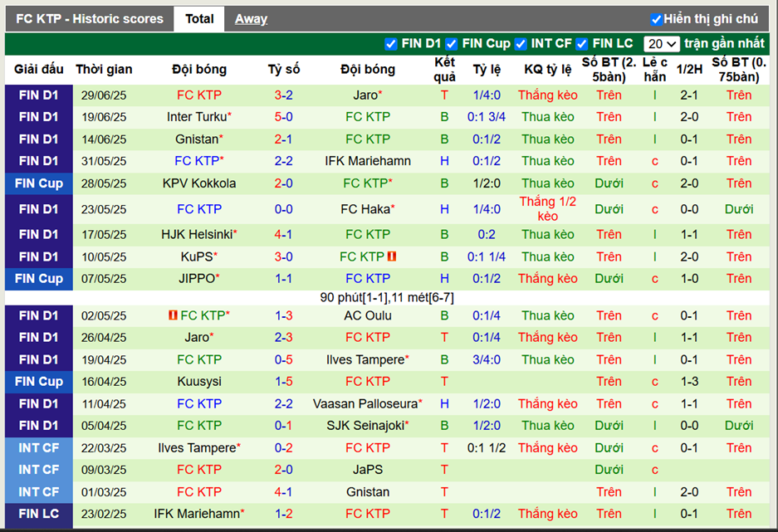Click the Giải đấu column header
Viewport: 778px width, 532px height.
pyautogui.click(x=39, y=70)
